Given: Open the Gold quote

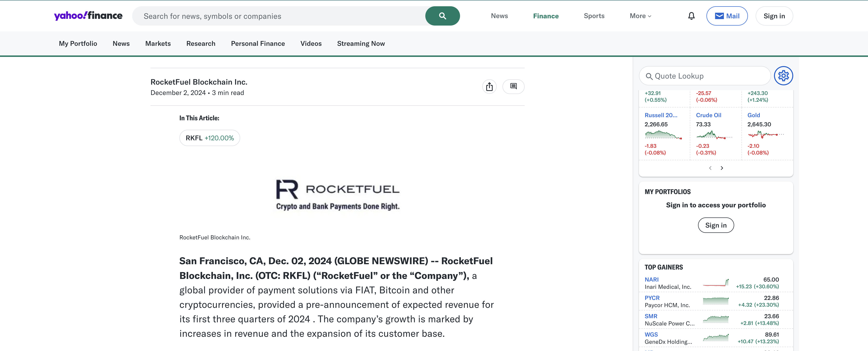Looking at the screenshot, I should click(x=753, y=115).
